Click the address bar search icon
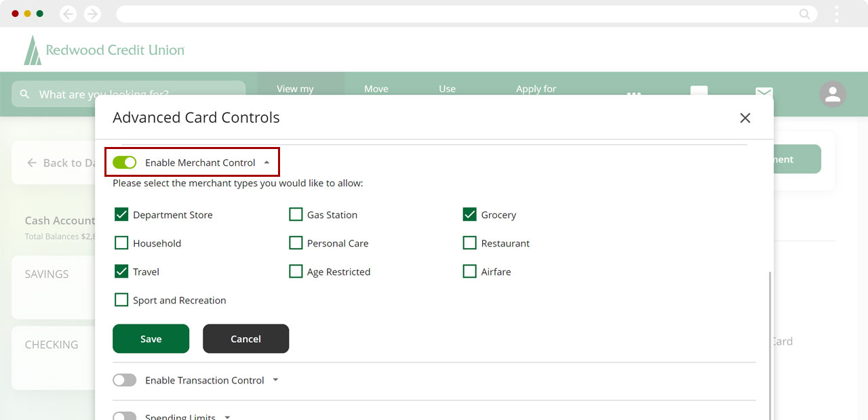The image size is (868, 420). pos(804,14)
